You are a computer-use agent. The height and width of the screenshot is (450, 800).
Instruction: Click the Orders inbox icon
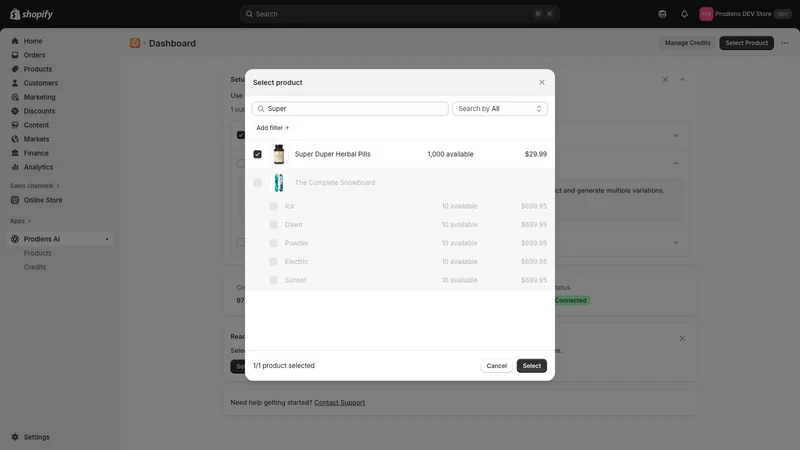pos(15,55)
